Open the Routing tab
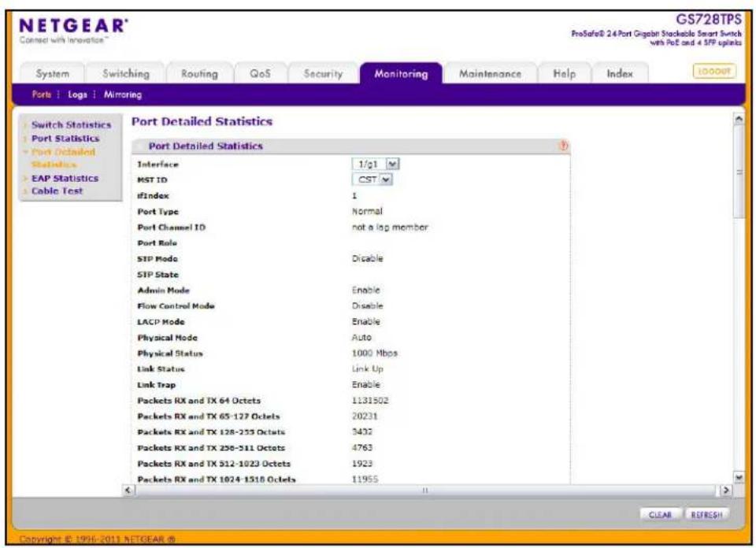The height and width of the screenshot is (548, 756). (x=199, y=74)
